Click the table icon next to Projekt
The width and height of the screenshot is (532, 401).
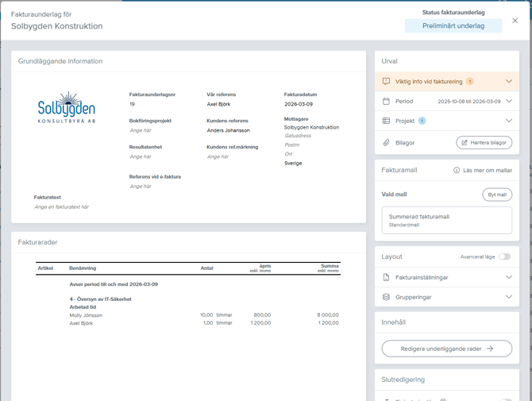tap(386, 121)
